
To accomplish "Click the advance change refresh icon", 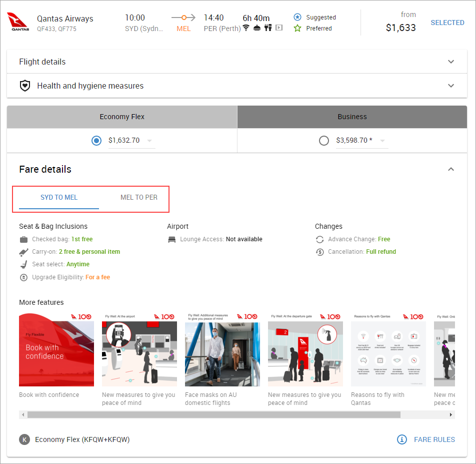I will 319,239.
